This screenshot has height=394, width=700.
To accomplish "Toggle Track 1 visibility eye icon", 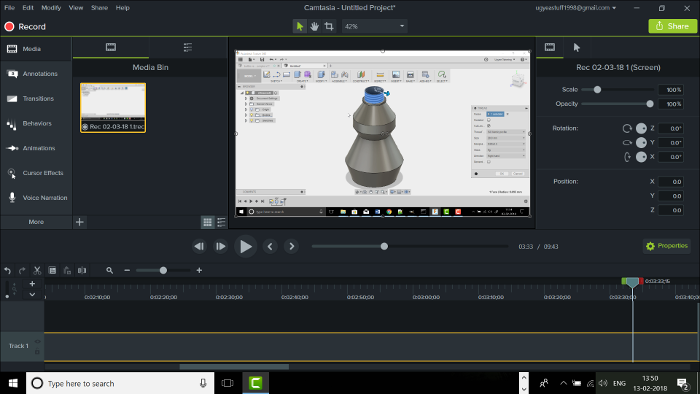I will [38, 342].
